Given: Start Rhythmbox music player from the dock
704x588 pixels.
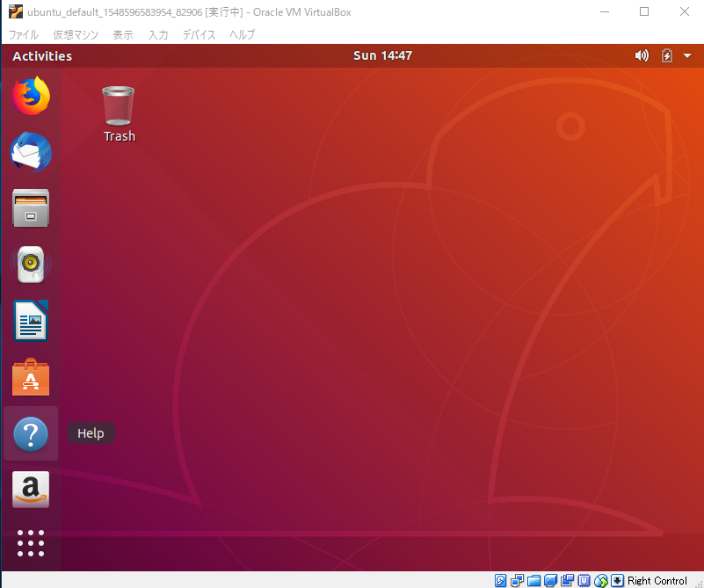Looking at the screenshot, I should click(31, 265).
